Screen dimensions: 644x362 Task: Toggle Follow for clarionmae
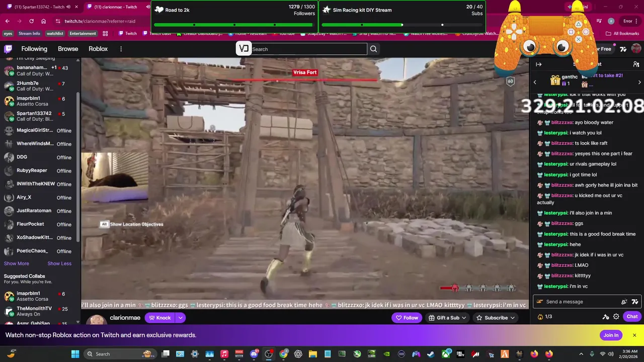pos(407,318)
